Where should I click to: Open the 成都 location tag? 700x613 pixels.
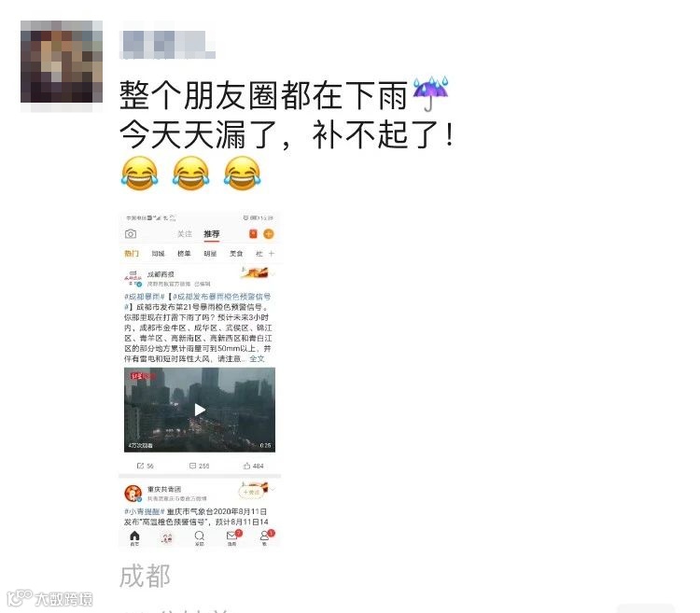pos(145,576)
